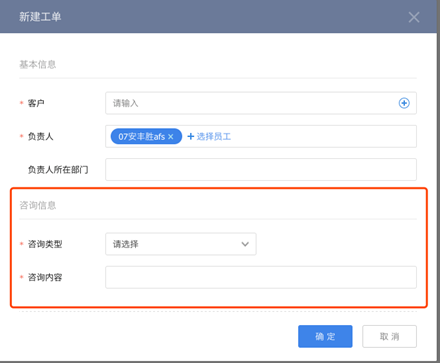Select the 基本信息 section heading
This screenshot has width=440, height=363.
point(37,64)
